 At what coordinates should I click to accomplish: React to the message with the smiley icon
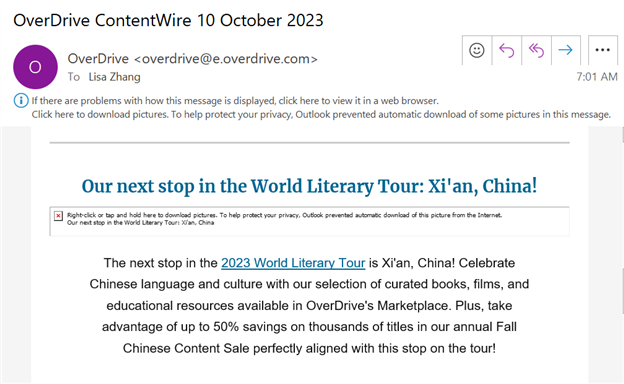[x=477, y=51]
